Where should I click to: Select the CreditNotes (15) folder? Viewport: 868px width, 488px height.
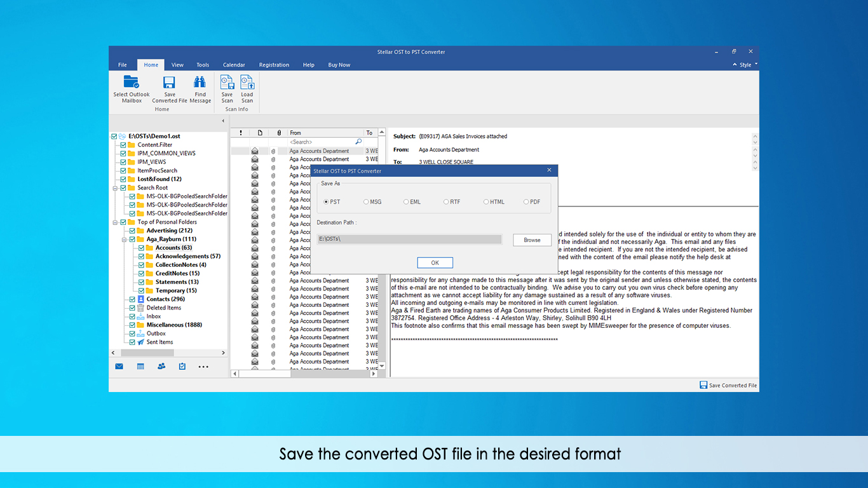(177, 273)
